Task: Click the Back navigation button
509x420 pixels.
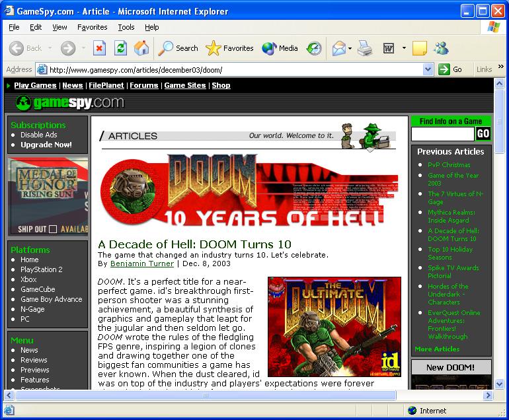Action: tap(25, 48)
